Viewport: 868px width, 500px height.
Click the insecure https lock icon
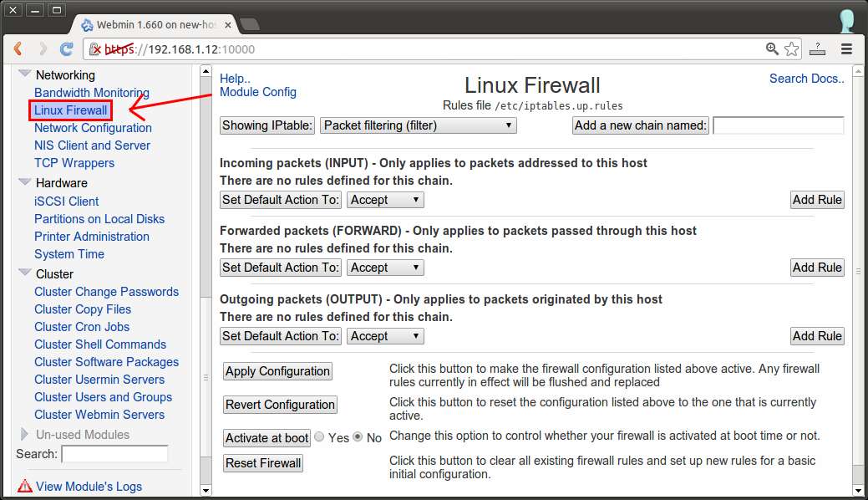[96, 49]
